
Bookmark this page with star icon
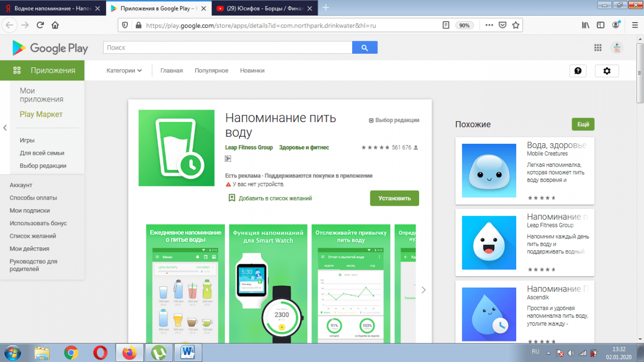[515, 25]
